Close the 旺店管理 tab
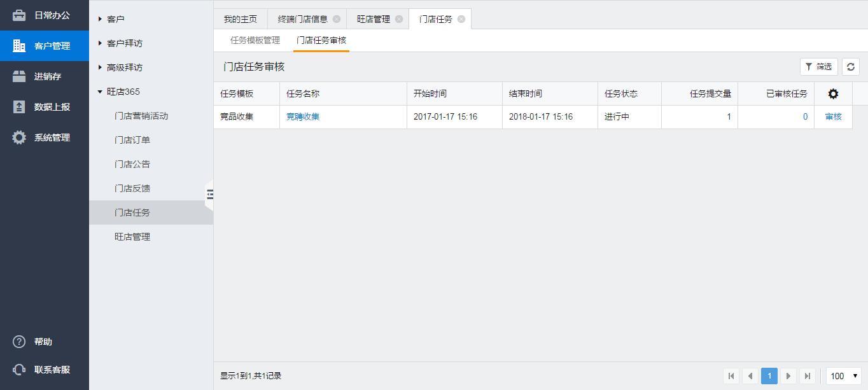 click(x=399, y=19)
